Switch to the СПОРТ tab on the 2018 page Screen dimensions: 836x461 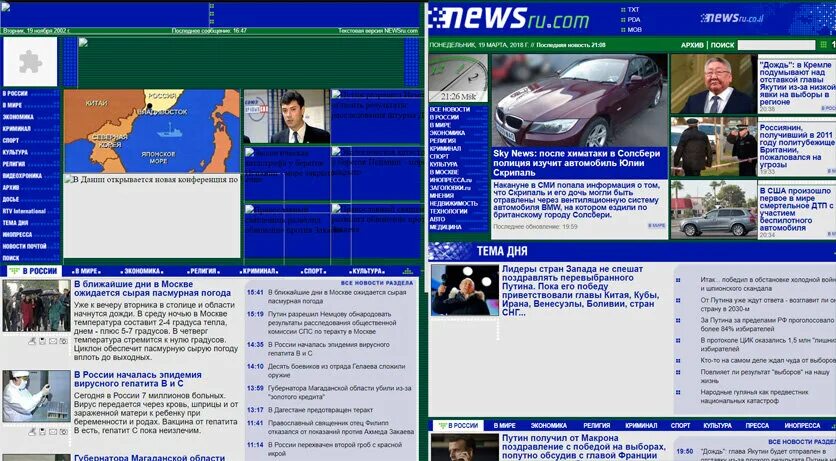click(x=680, y=426)
